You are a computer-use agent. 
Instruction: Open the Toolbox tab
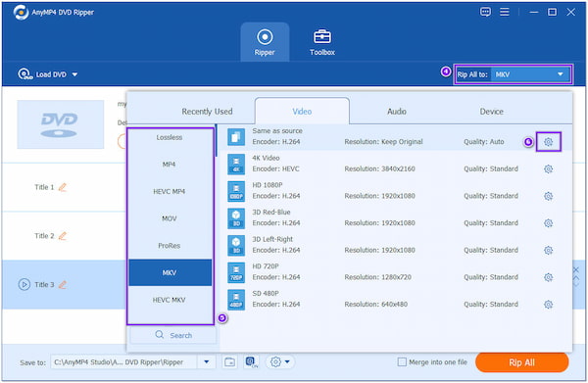click(322, 42)
